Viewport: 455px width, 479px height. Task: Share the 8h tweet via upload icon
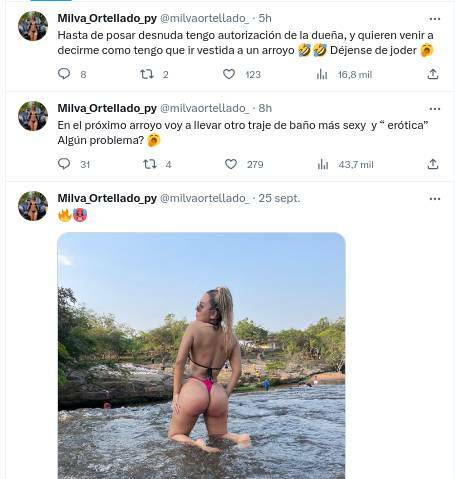pyautogui.click(x=433, y=164)
